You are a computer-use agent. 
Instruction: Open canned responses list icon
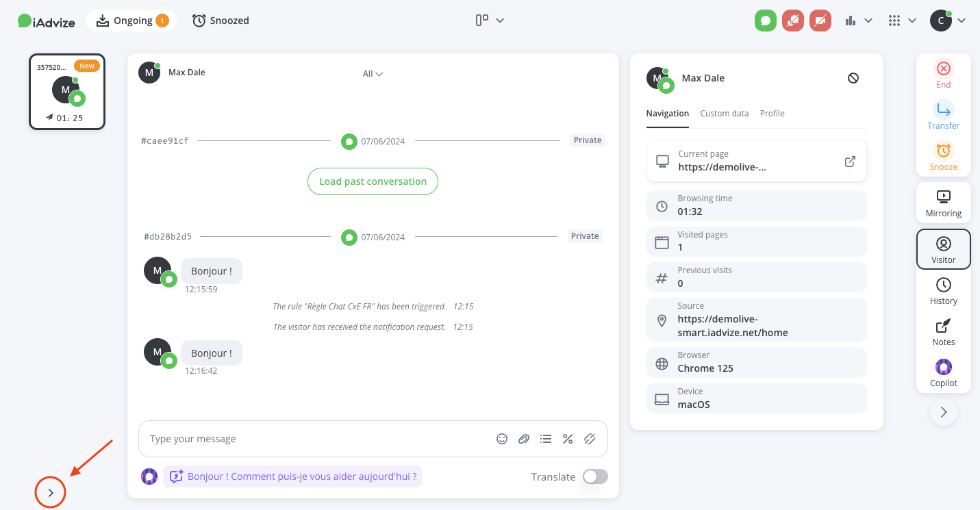coord(546,439)
